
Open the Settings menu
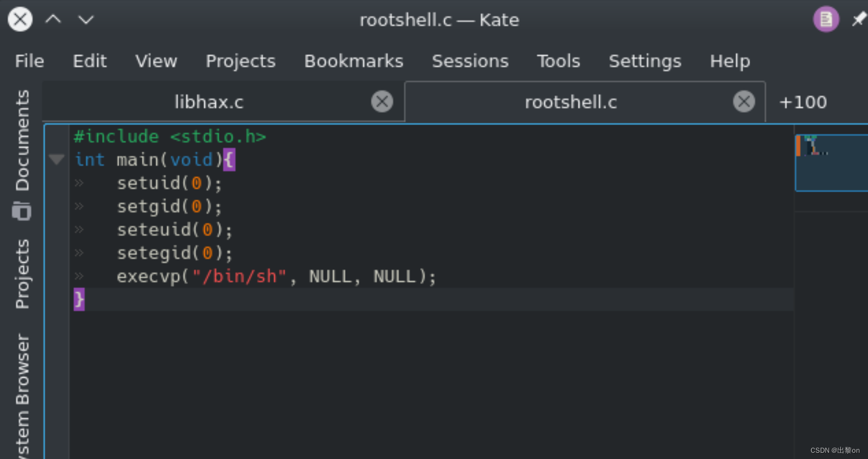pyautogui.click(x=645, y=61)
